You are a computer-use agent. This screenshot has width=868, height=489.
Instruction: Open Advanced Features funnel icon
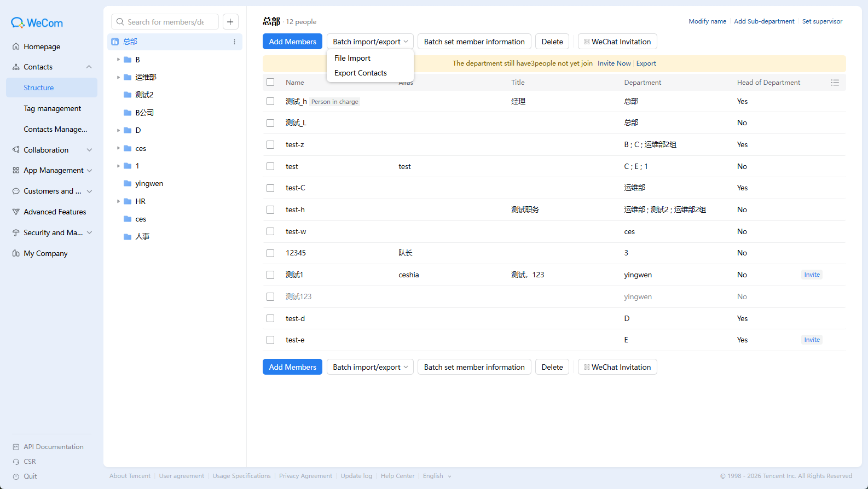click(16, 212)
